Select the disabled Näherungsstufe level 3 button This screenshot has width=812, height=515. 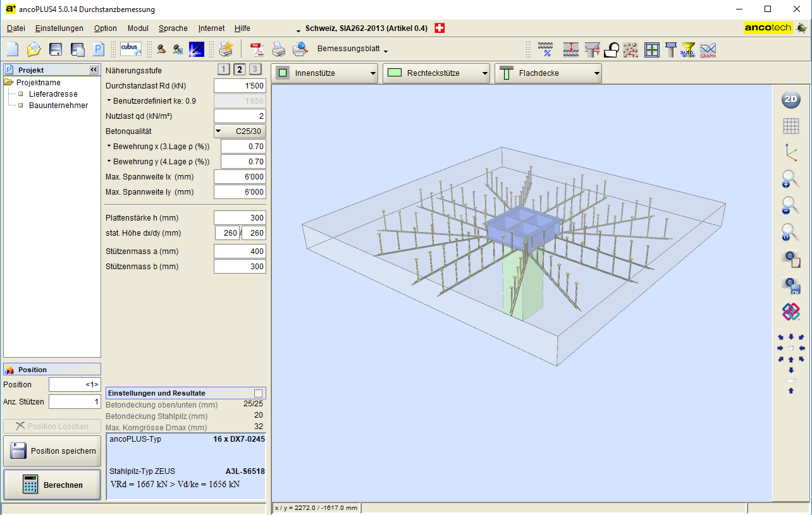tap(255, 70)
